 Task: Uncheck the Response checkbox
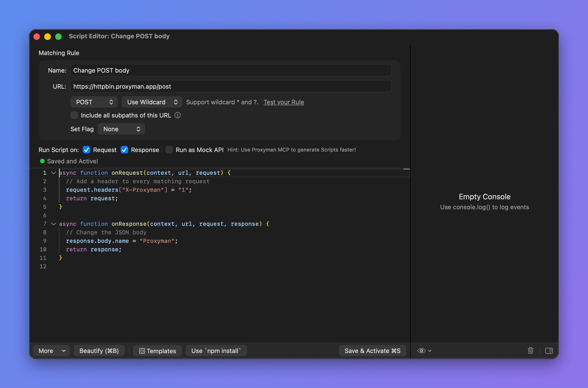(124, 150)
